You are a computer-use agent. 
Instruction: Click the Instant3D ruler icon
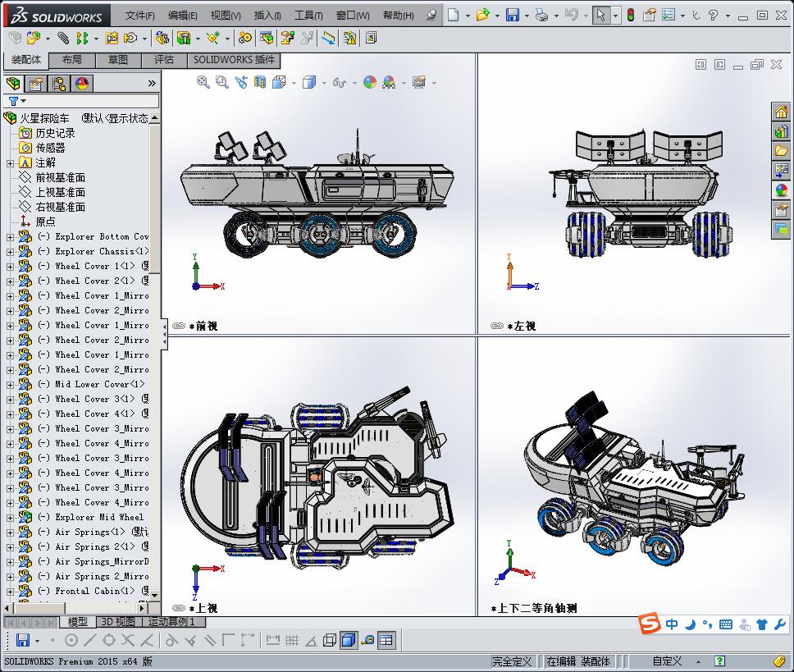pyautogui.click(x=328, y=38)
